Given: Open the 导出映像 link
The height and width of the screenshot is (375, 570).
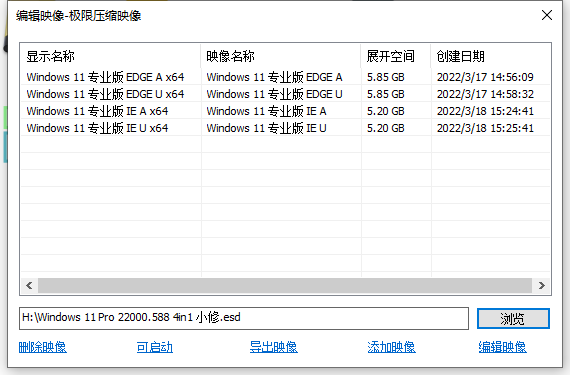Looking at the screenshot, I should click(x=273, y=347).
